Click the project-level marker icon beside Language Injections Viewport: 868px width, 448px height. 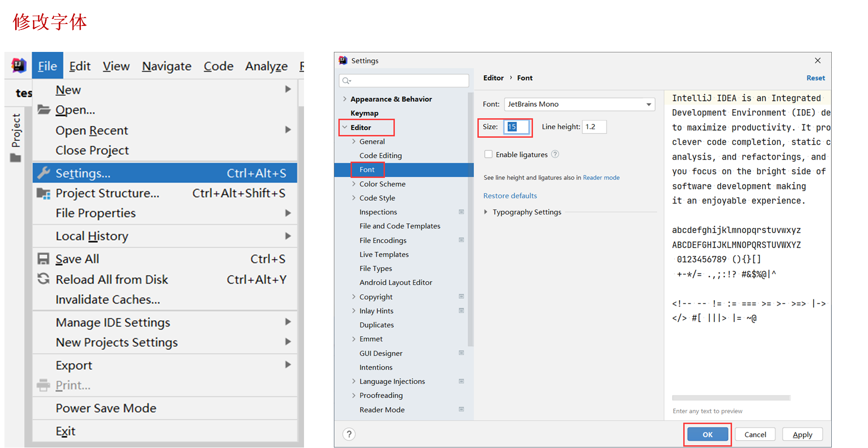(x=461, y=381)
